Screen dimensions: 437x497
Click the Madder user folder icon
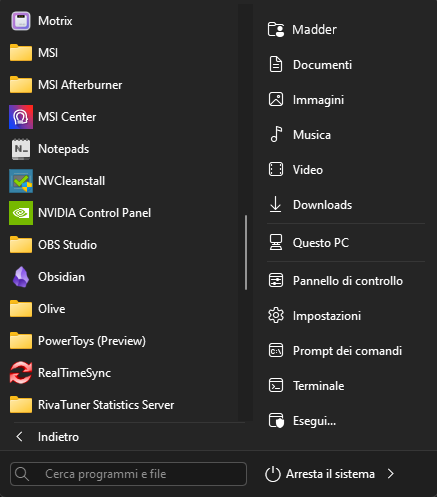[x=276, y=30]
